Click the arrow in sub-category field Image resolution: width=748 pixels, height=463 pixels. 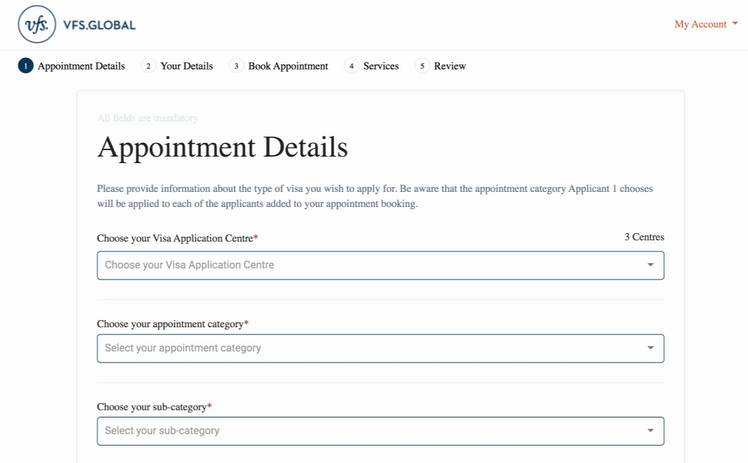point(650,431)
